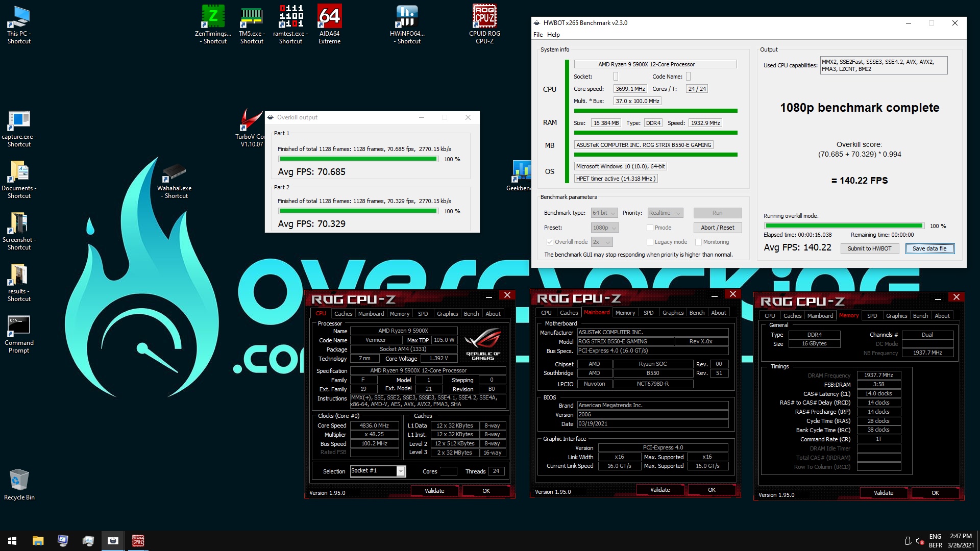
Task: Open Geekbench desktop icon
Action: (x=520, y=176)
